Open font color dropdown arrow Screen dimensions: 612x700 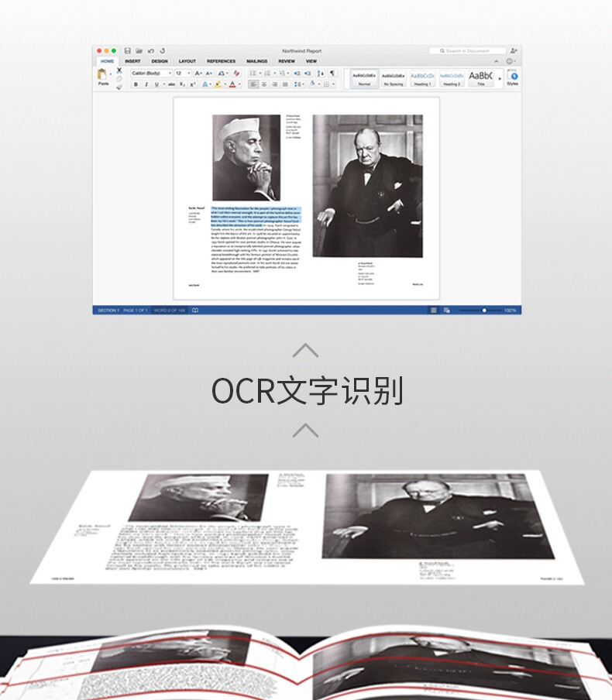[x=239, y=84]
